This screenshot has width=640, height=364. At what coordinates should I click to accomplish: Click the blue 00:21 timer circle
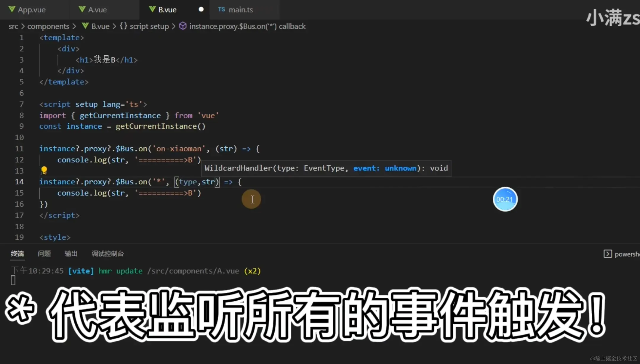505,199
